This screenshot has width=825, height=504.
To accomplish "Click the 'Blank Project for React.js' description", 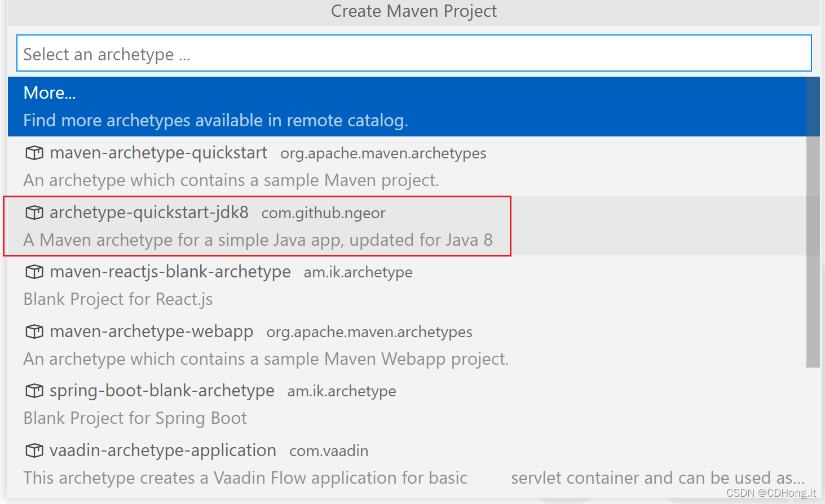I will coord(118,299).
